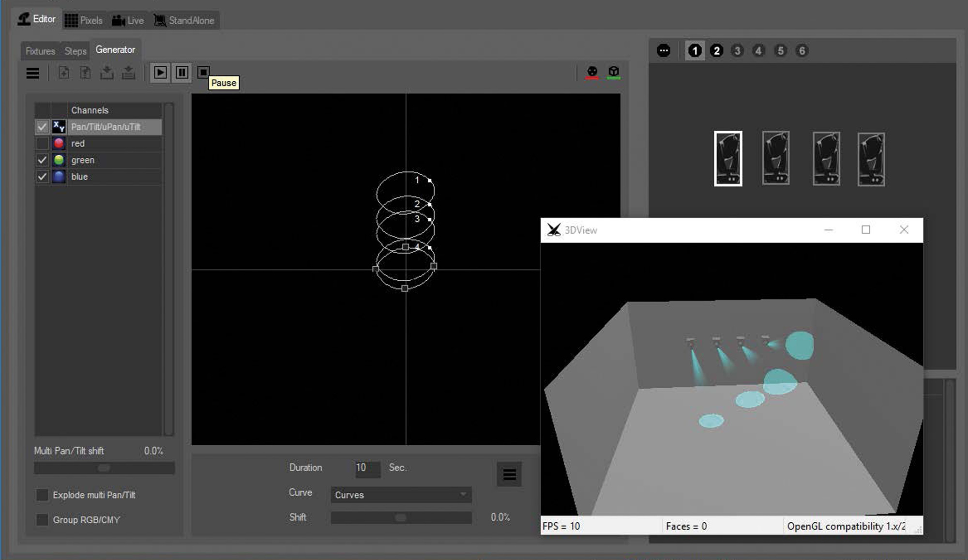The image size is (968, 560).
Task: Click the Shift slider handle
Action: point(401,517)
